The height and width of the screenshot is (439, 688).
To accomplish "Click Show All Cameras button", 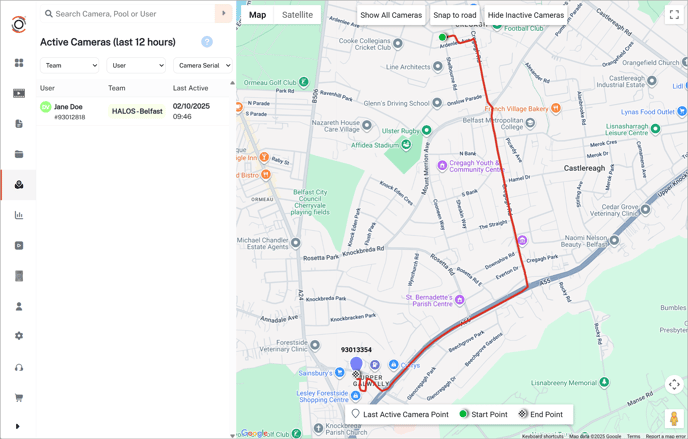I will (x=391, y=15).
